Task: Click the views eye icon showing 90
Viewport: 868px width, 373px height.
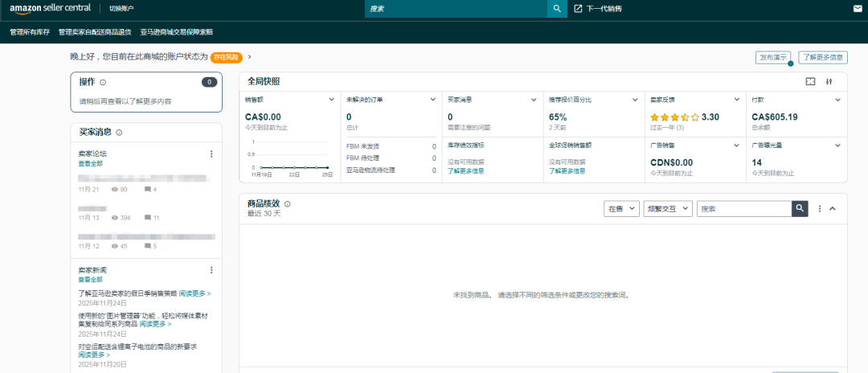Action: click(115, 189)
